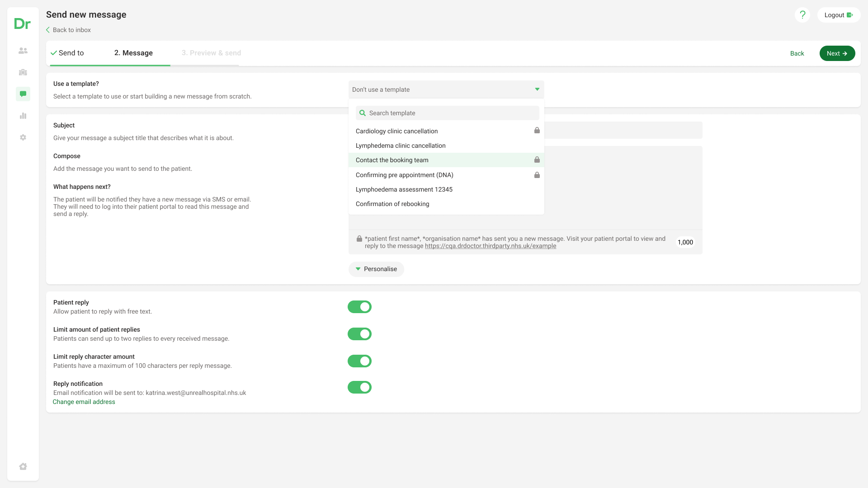
Task: Expand the Personalise options
Action: 376,269
